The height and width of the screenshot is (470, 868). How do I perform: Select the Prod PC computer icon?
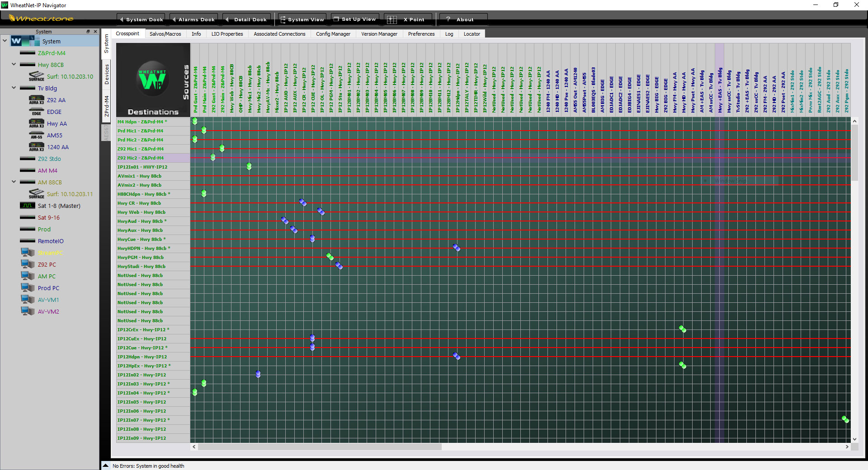pyautogui.click(x=28, y=288)
